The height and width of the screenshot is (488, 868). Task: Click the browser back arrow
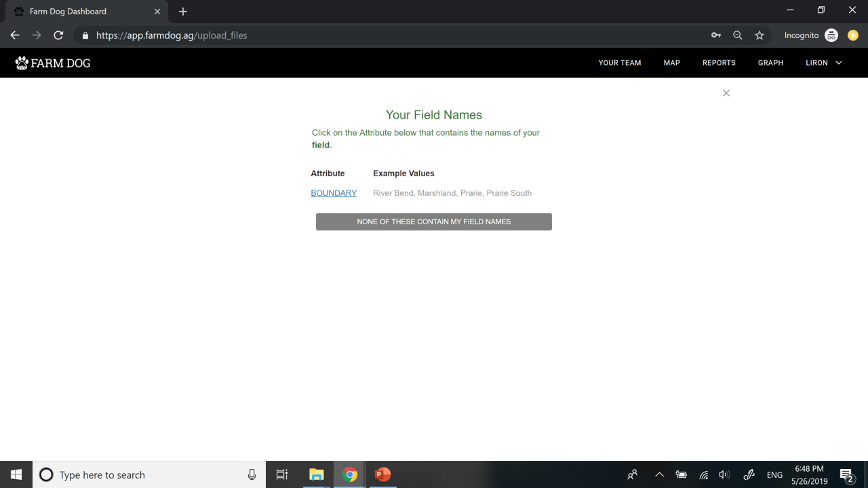point(15,35)
